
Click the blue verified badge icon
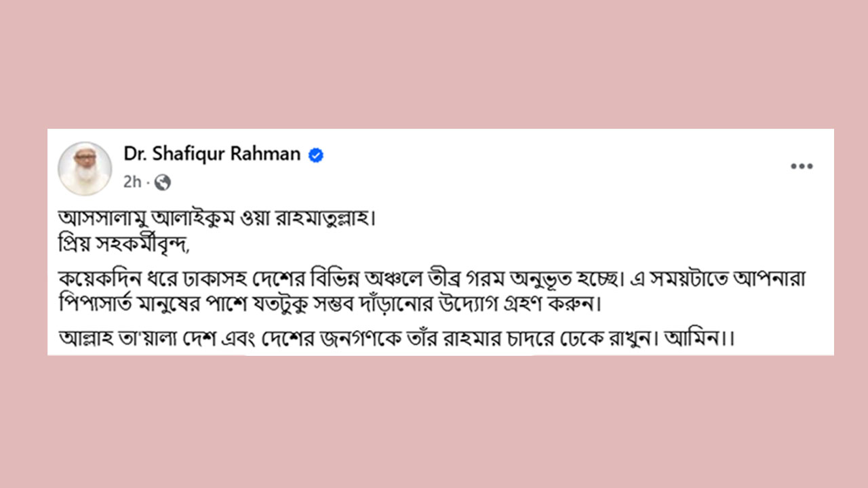316,155
